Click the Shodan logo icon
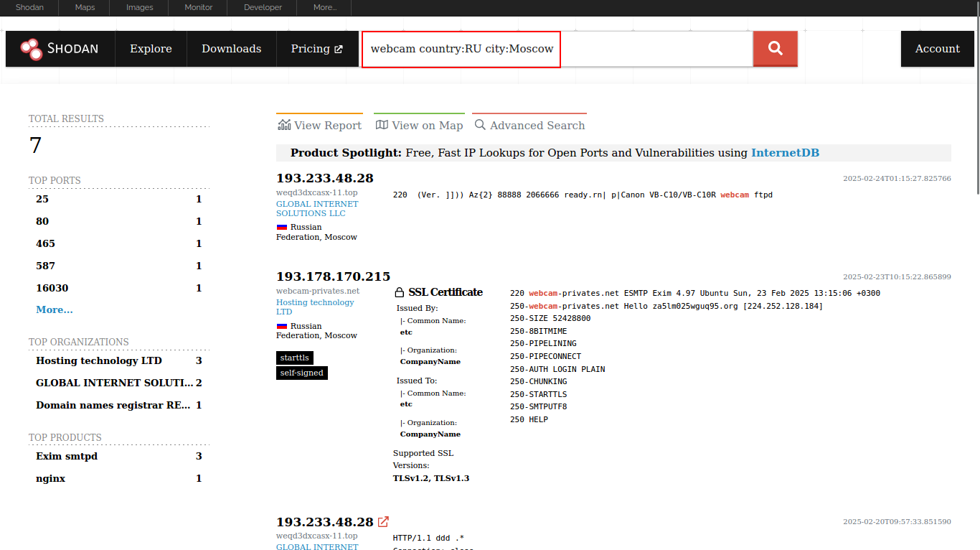Viewport: 980px width, 550px height. tap(32, 49)
